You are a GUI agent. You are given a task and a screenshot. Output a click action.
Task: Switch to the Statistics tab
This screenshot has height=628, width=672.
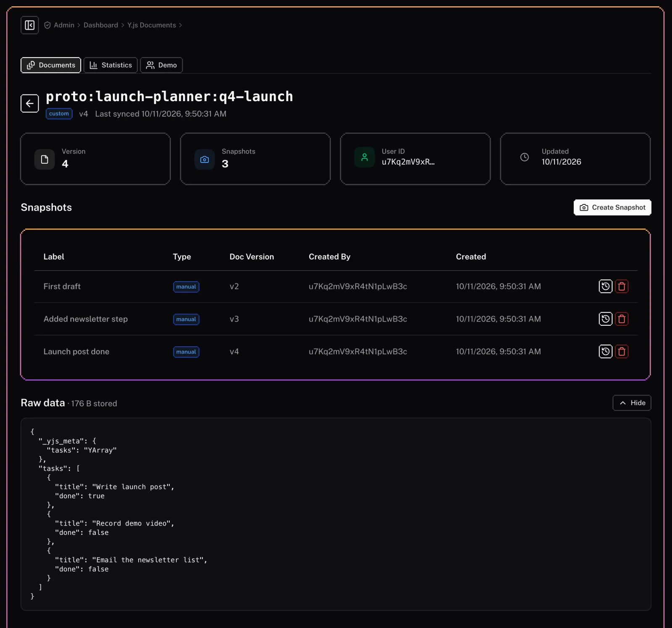[110, 65]
